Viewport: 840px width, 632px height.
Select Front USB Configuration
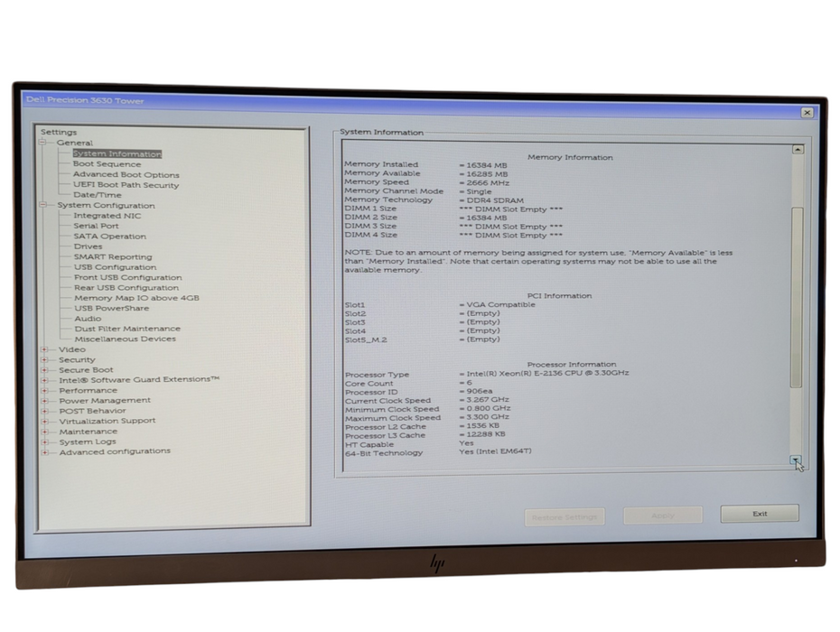tap(128, 277)
